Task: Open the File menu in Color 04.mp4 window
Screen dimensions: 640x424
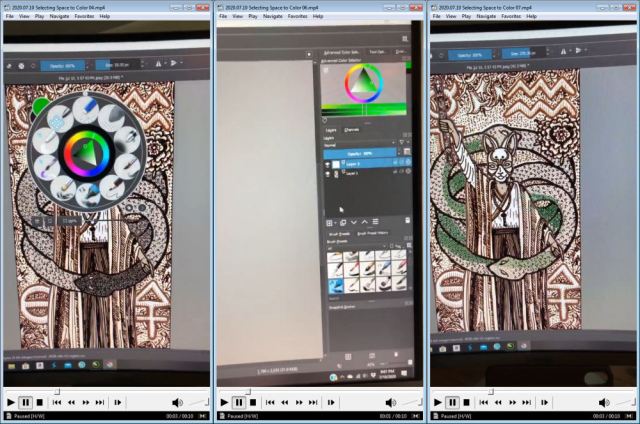Action: [9, 16]
